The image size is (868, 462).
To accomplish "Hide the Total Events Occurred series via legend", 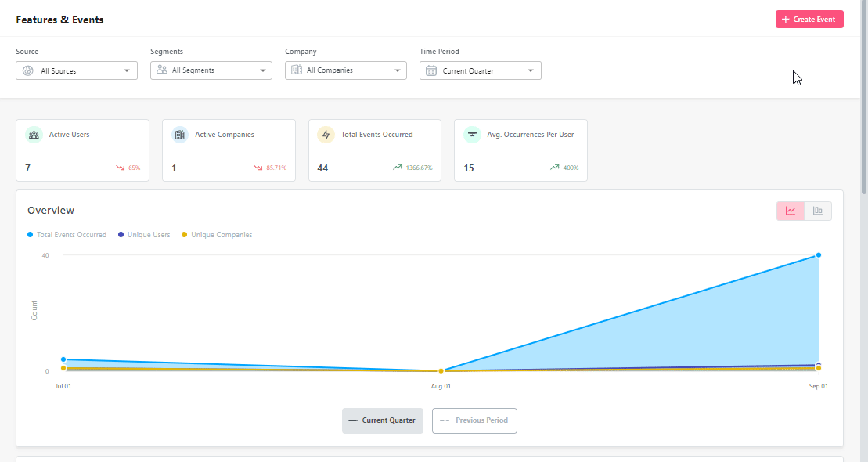I will coord(67,234).
